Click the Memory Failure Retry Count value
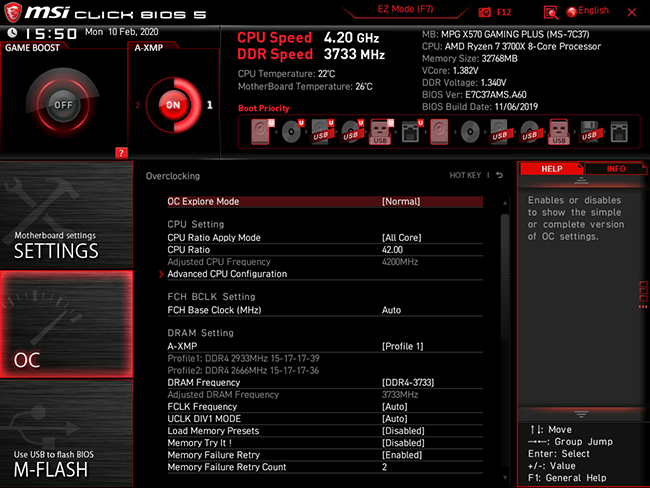This screenshot has height=488, width=650. [x=384, y=467]
